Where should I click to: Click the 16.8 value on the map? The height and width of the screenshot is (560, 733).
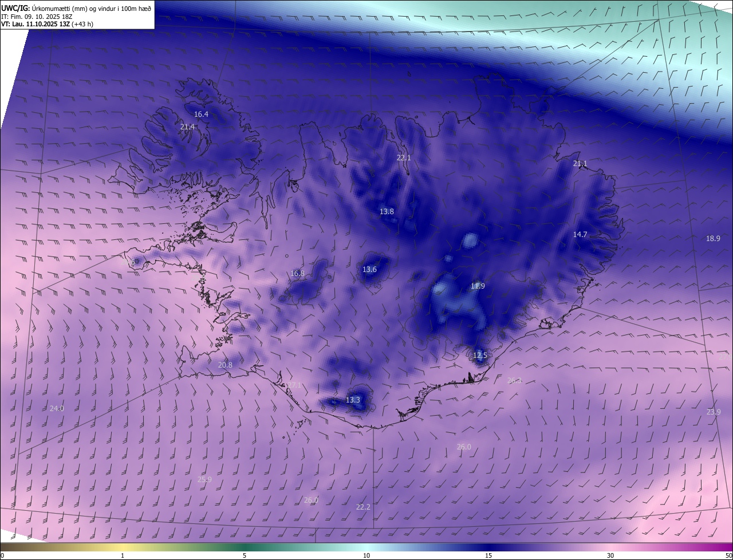click(297, 274)
